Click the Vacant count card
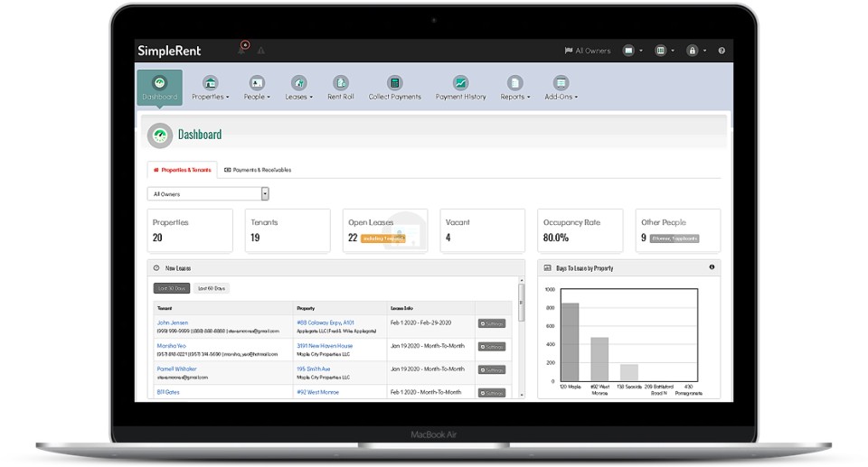The image size is (868, 467). 483,230
